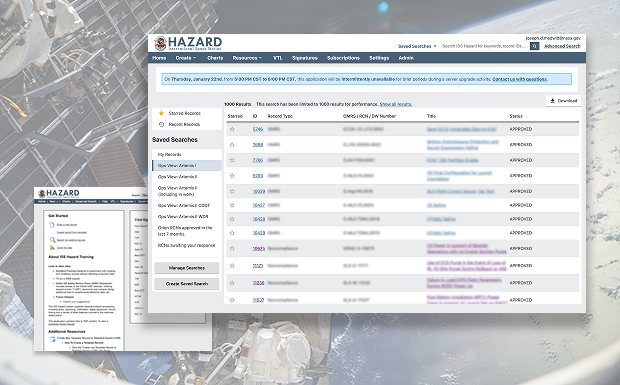Open the Admin menu item
Screen dimensions: 620x385
pos(406,58)
